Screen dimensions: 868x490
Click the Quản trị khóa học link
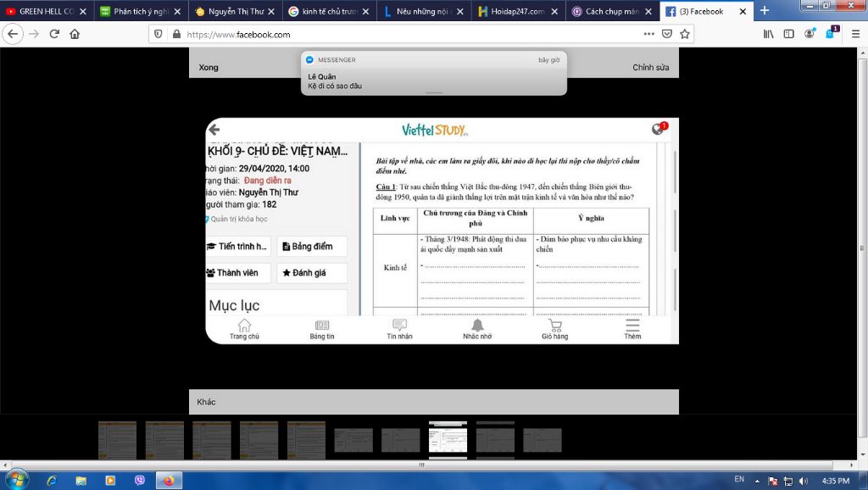238,219
